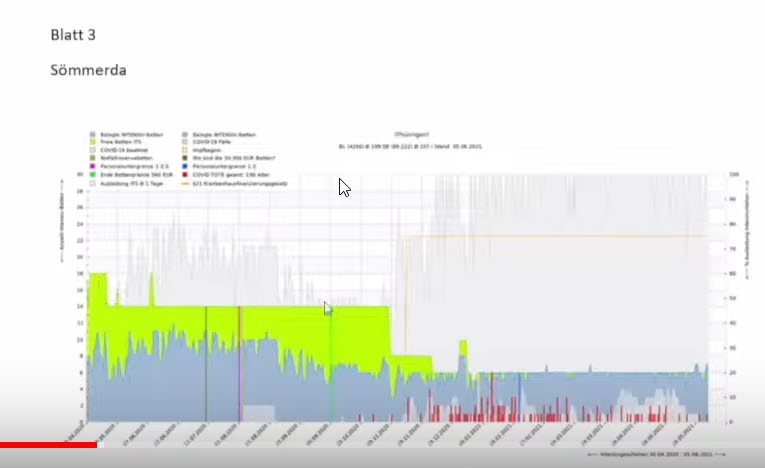Click the 'COVID-19 beatmet' legend label
This screenshot has height=468, width=765.
click(x=124, y=150)
